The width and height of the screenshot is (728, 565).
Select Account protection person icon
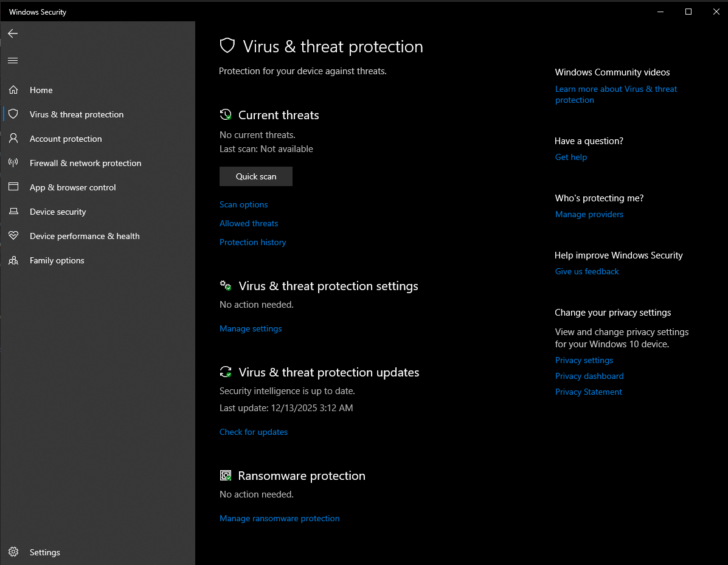tap(13, 139)
